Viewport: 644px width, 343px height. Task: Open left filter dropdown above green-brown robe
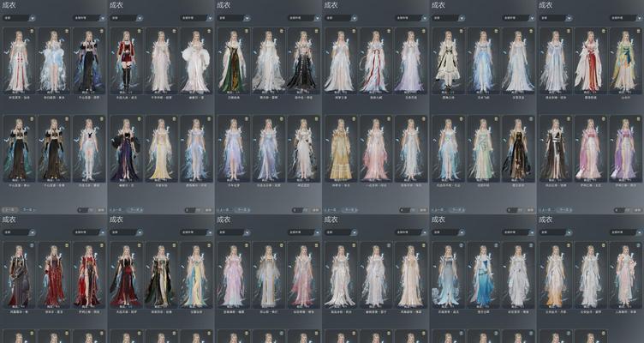pos(234,18)
